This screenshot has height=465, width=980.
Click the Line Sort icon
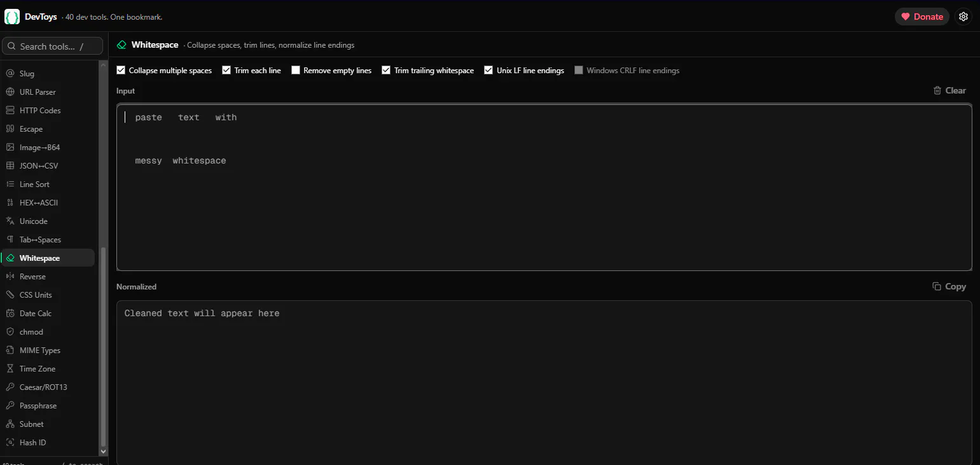coord(10,184)
